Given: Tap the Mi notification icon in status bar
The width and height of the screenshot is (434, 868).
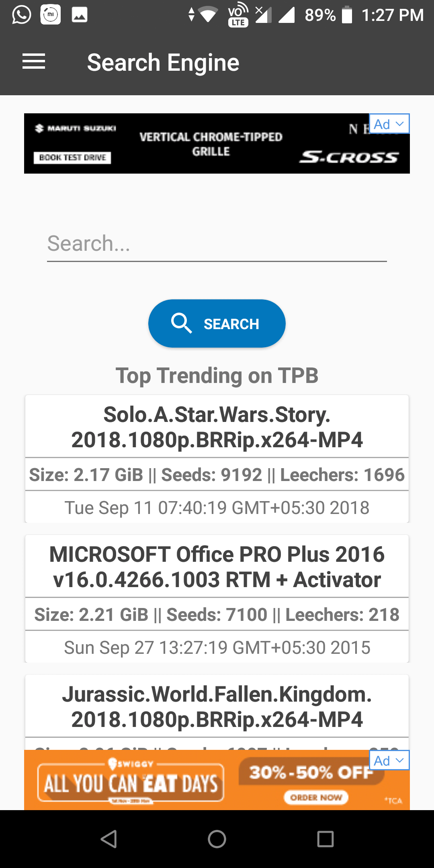Looking at the screenshot, I should 51,15.
